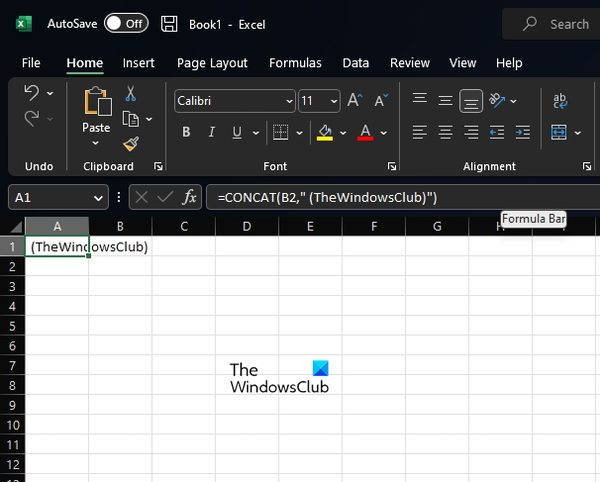Viewport: 600px width, 482px height.
Task: Apply red font color
Action: pos(365,132)
